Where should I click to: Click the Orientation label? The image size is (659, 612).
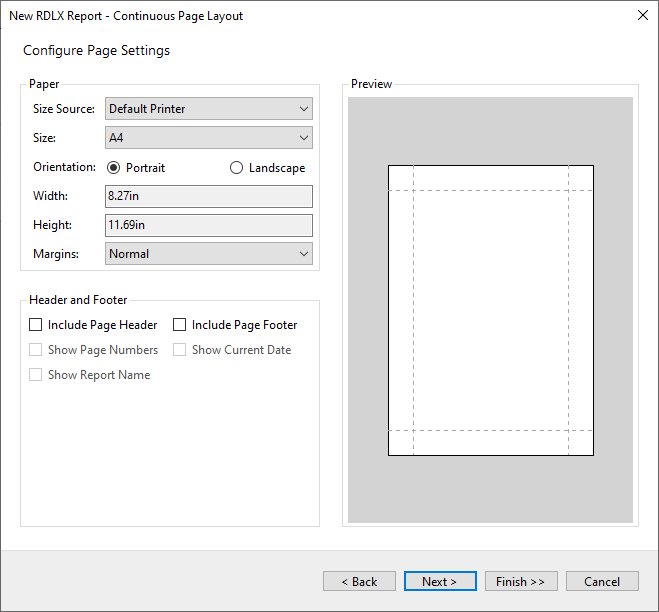64,167
